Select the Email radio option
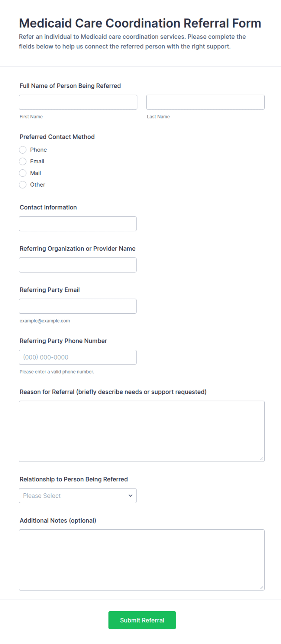The image size is (281, 644). 23,162
